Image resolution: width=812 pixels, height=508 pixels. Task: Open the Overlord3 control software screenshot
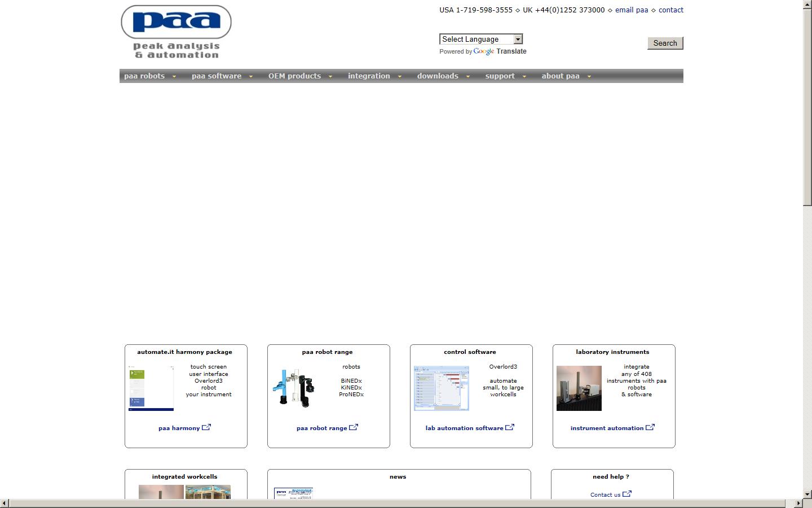click(x=441, y=388)
